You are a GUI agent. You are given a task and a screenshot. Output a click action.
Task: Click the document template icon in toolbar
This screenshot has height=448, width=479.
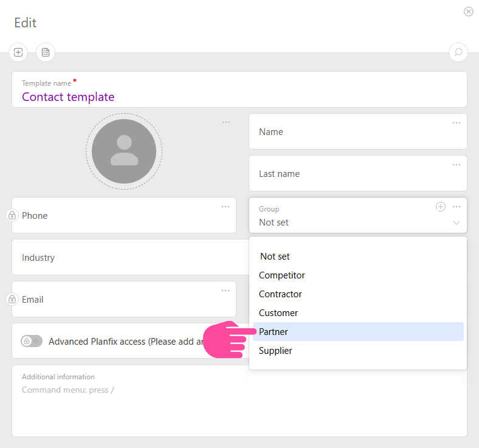pos(46,52)
